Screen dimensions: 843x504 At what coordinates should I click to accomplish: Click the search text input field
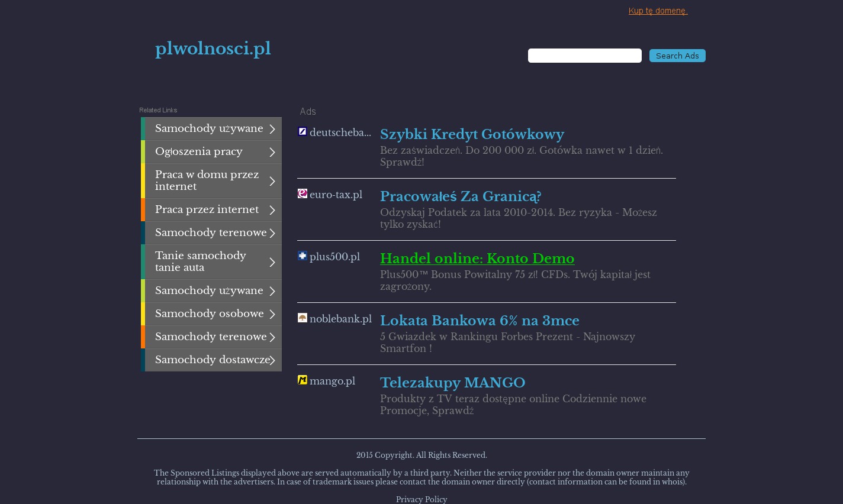(x=584, y=56)
